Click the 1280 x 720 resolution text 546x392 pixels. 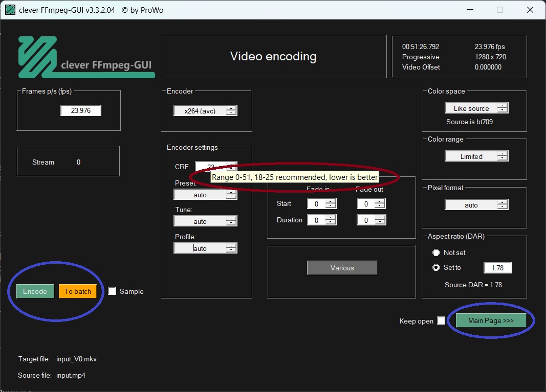click(x=490, y=57)
